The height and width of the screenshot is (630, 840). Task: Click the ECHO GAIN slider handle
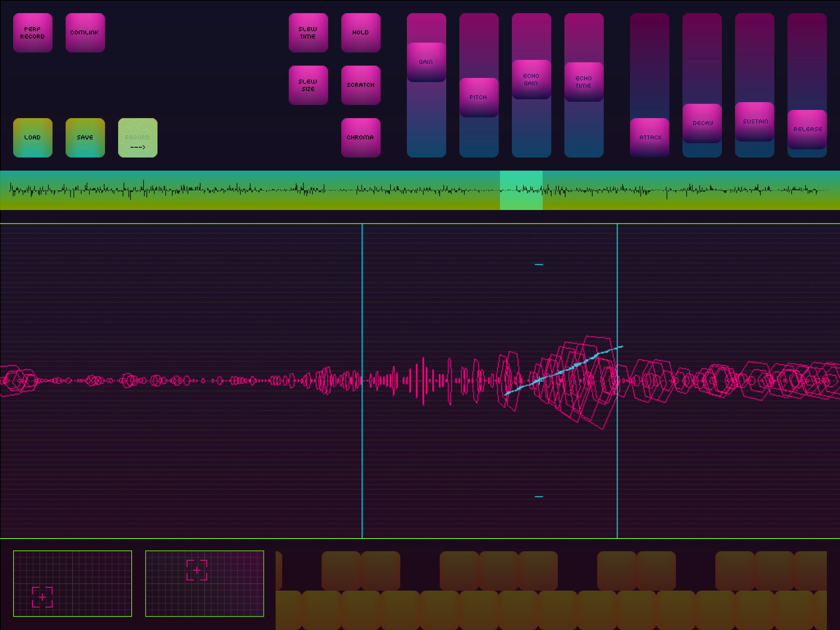tap(531, 80)
